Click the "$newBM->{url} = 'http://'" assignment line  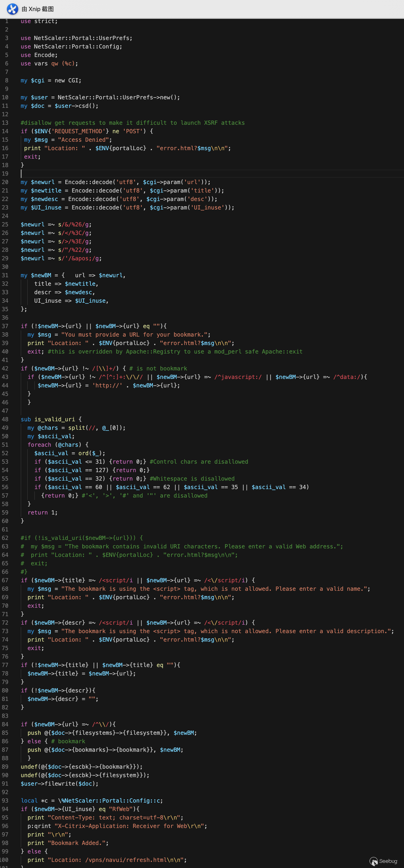[x=109, y=386]
